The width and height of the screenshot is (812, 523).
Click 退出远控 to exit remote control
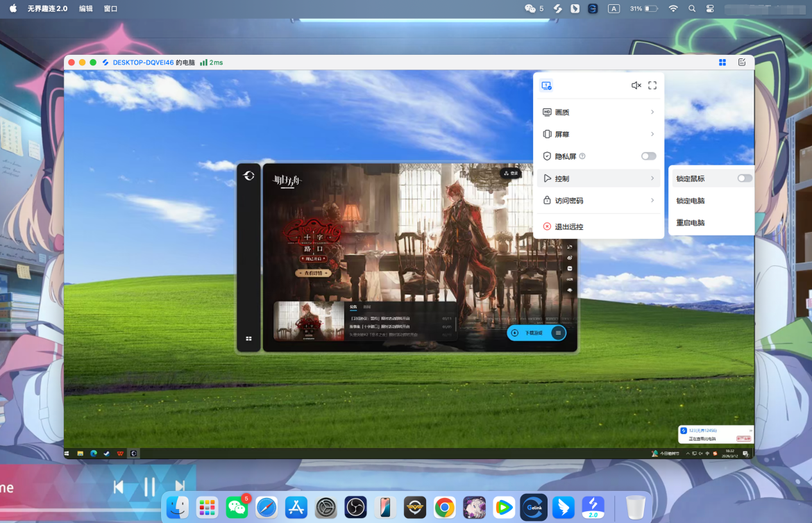[569, 226]
